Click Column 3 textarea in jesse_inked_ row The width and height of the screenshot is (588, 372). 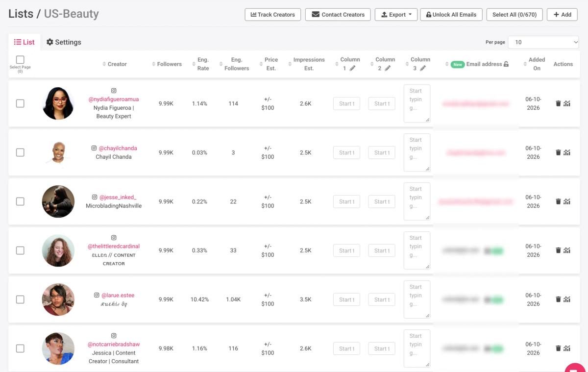click(x=417, y=201)
